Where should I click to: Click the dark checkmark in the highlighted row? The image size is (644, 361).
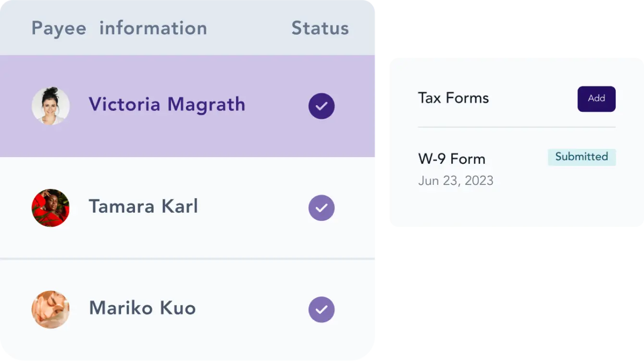pyautogui.click(x=322, y=106)
